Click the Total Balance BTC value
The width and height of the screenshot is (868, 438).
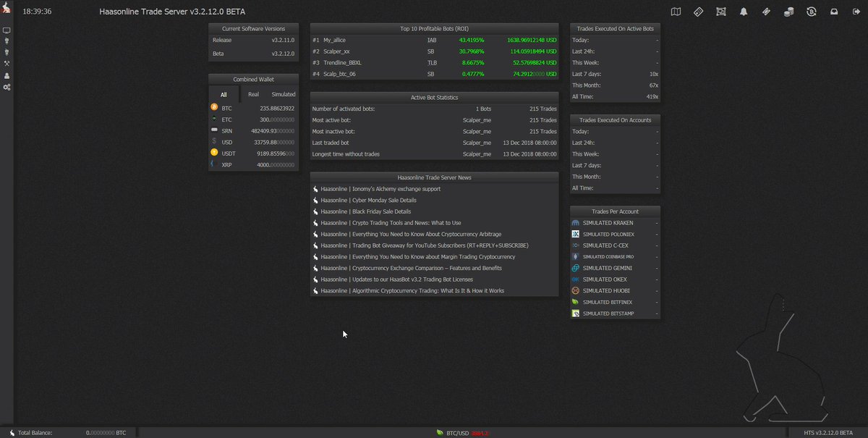106,432
